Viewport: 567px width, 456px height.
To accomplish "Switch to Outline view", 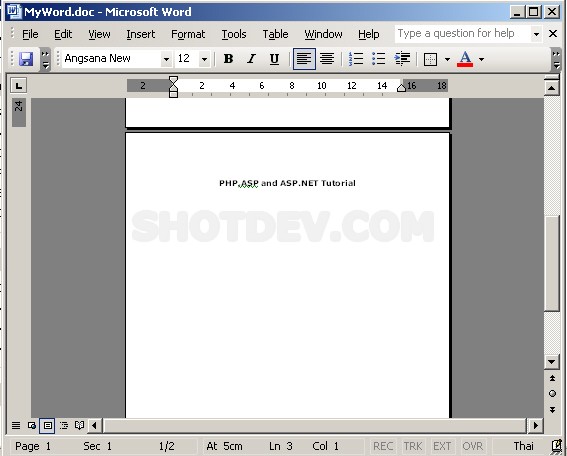I will (x=64, y=425).
